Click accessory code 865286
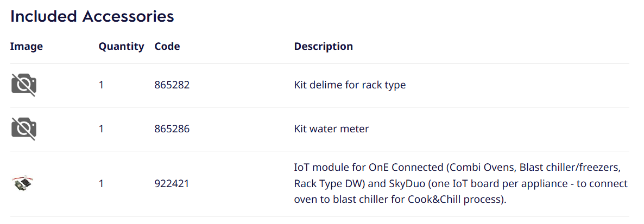The image size is (644, 224). point(172,129)
